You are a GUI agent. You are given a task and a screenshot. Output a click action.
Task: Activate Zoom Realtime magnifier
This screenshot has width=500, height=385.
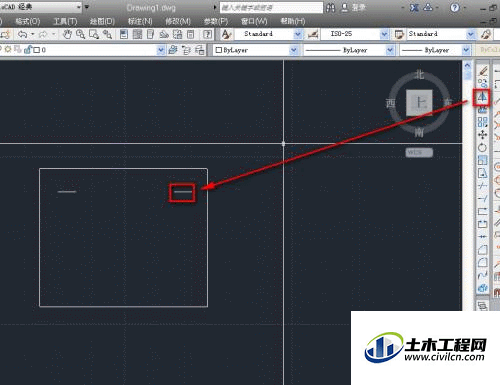[x=80, y=34]
